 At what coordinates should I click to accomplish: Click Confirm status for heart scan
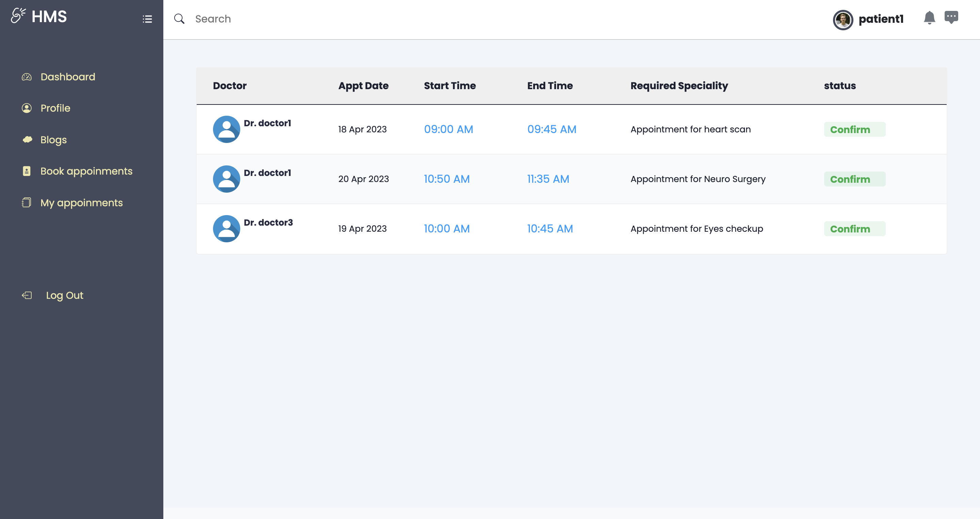pos(854,130)
